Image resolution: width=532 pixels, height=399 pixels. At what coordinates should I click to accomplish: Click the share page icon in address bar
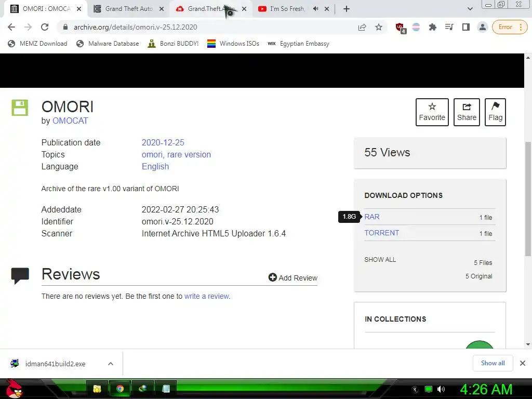point(362,27)
